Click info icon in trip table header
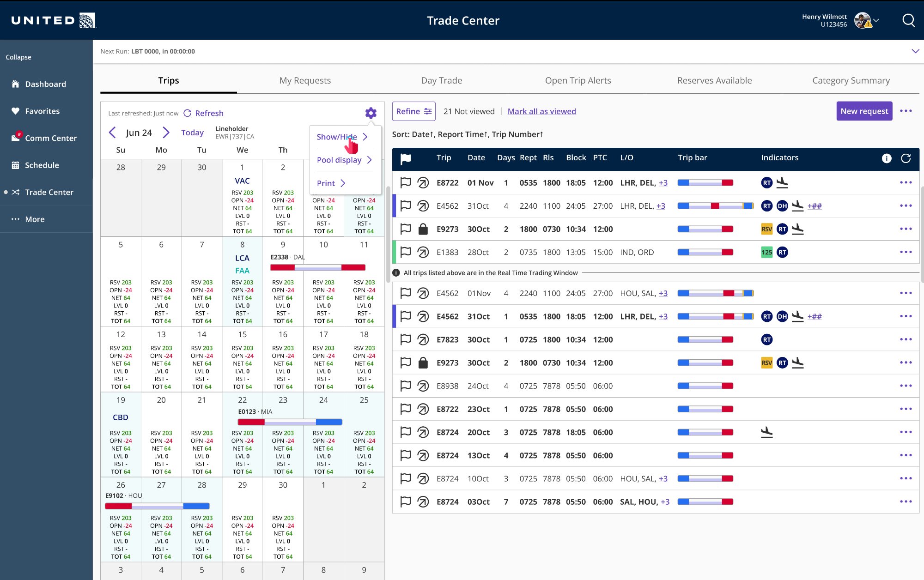 point(886,158)
